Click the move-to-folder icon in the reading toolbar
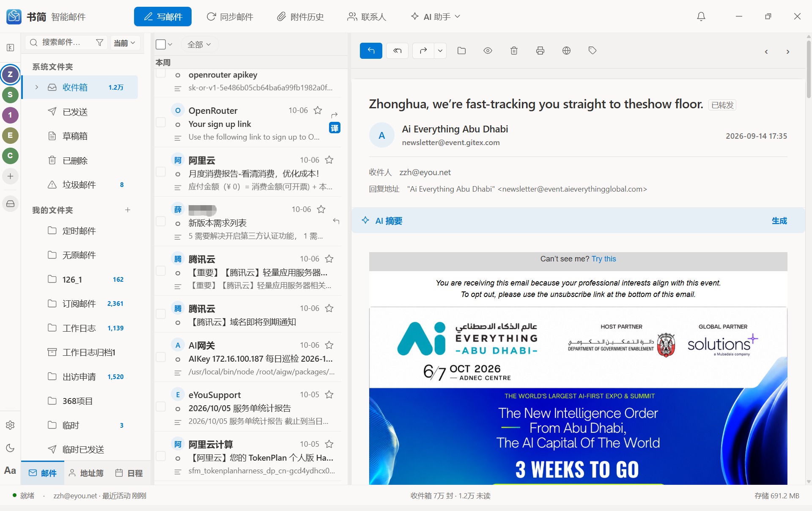 (x=461, y=51)
